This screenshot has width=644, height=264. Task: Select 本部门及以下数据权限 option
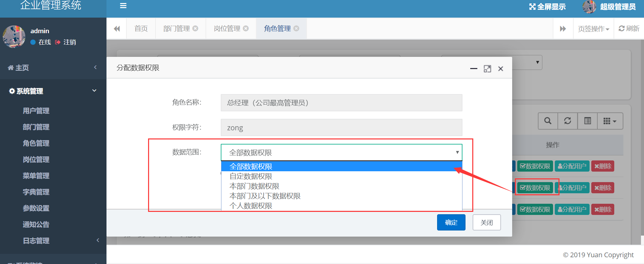(341, 196)
